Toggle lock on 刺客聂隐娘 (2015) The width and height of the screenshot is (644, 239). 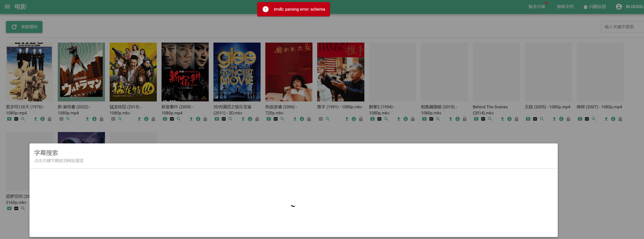465,119
